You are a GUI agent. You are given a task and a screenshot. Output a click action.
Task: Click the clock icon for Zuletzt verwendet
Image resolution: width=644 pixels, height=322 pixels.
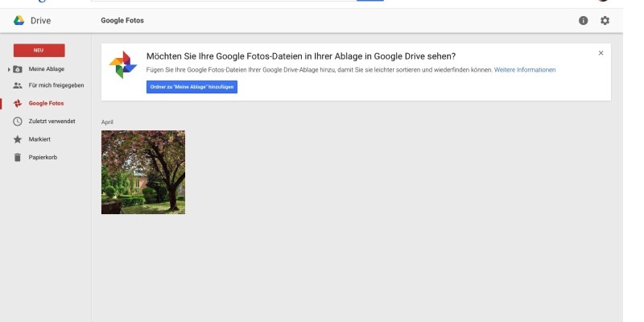[18, 122]
